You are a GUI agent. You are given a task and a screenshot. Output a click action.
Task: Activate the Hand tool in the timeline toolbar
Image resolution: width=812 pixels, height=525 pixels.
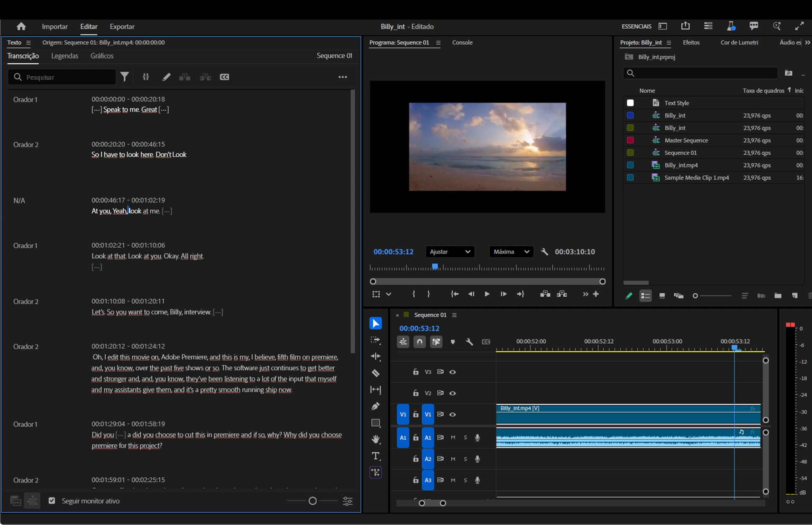click(x=376, y=439)
